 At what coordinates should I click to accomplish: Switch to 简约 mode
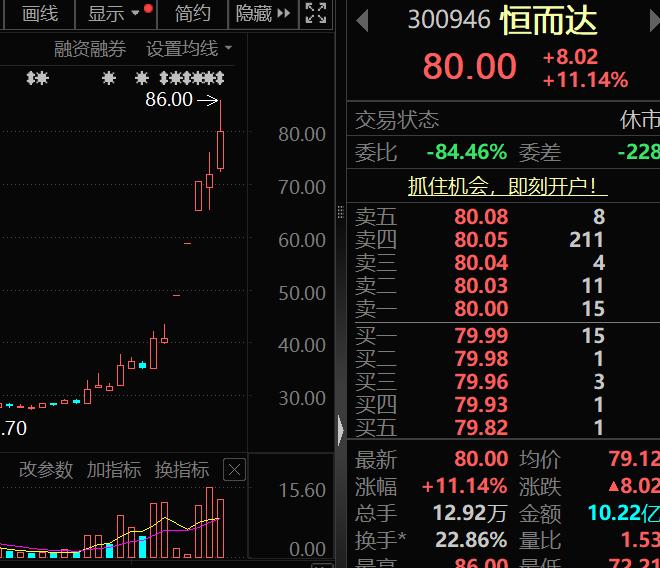[193, 13]
